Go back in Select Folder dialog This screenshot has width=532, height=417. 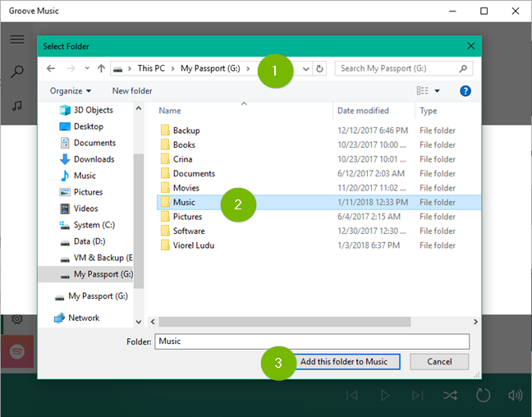click(x=51, y=68)
